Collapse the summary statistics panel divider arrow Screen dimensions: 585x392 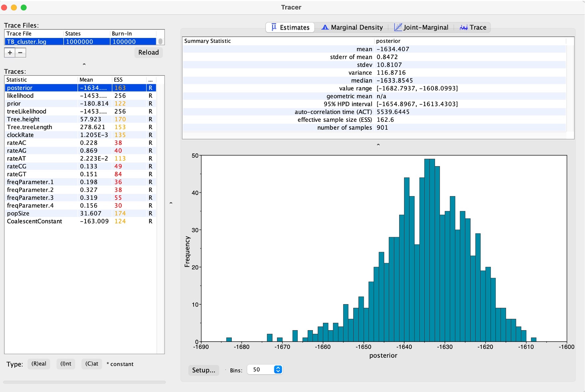[x=378, y=145]
